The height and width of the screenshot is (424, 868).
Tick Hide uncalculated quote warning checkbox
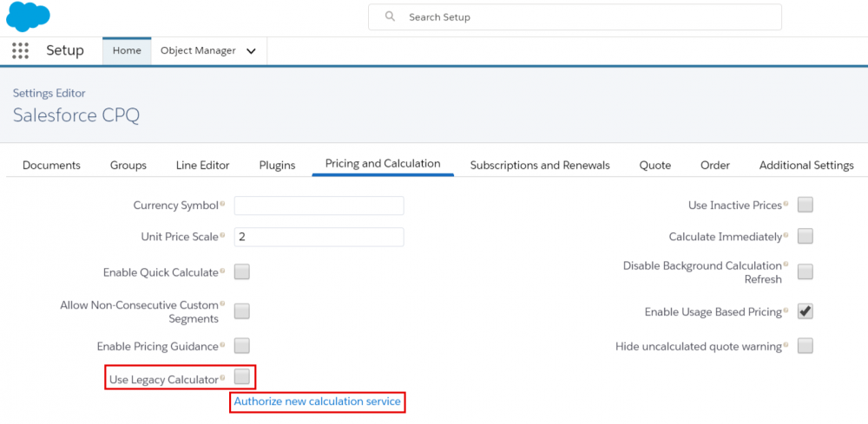[806, 346]
